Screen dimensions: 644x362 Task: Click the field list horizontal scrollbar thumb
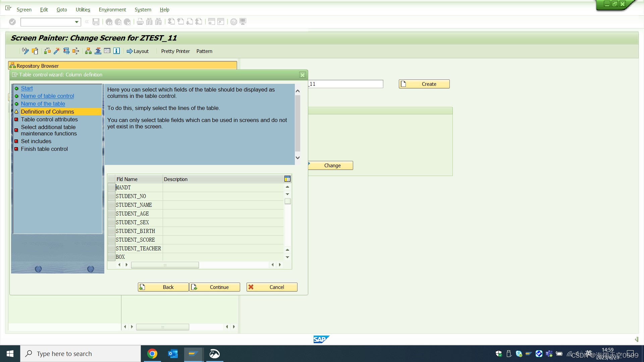tap(165, 265)
